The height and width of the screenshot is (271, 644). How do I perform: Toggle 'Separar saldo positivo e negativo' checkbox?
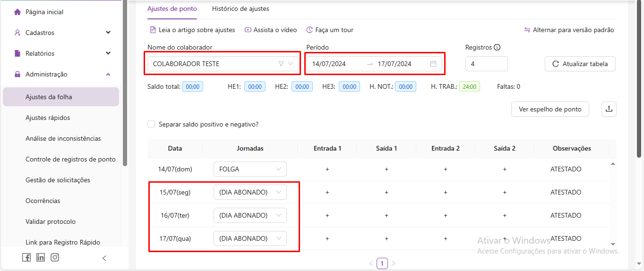point(151,124)
